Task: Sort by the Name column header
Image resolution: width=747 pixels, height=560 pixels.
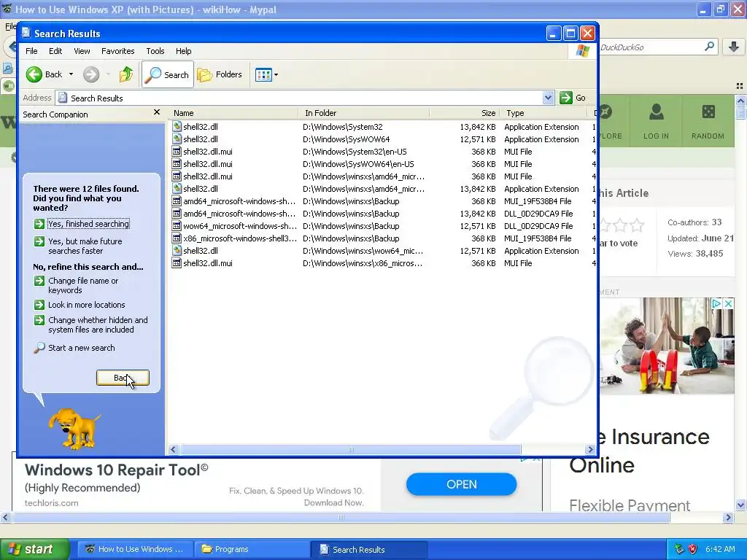Action: [x=233, y=113]
